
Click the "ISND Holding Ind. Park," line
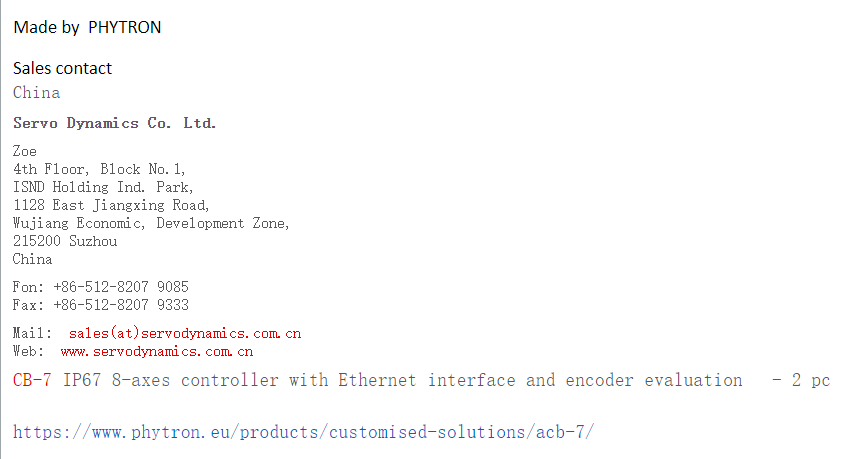pos(103,187)
